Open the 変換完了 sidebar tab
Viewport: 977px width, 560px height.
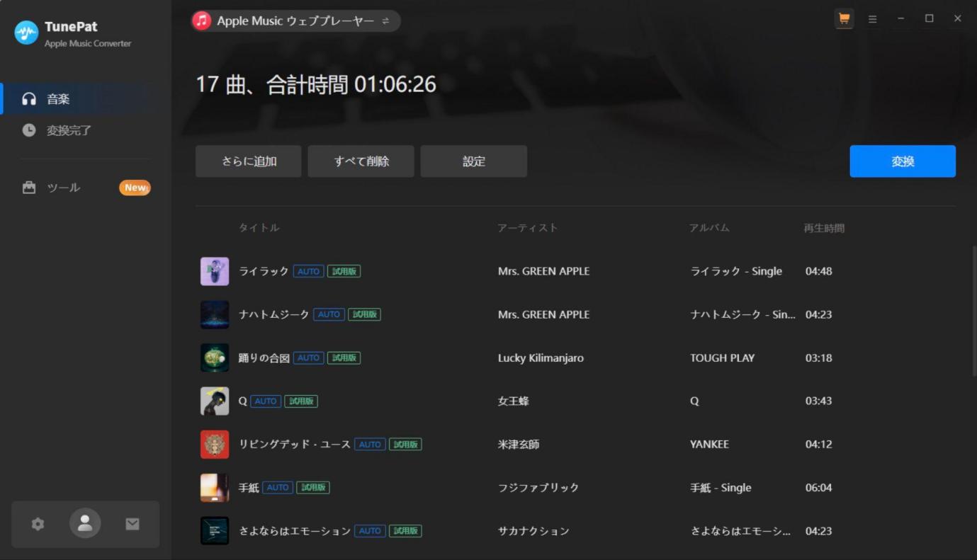(x=86, y=130)
